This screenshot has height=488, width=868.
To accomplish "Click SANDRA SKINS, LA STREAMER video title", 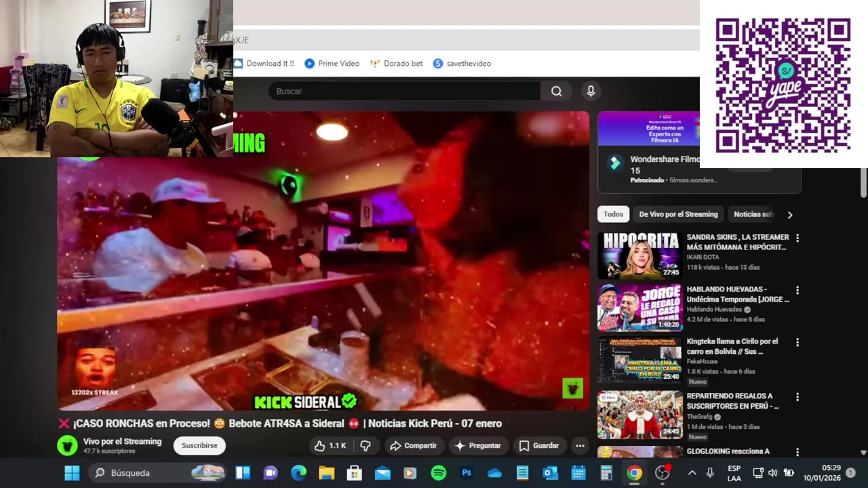I will (x=738, y=242).
